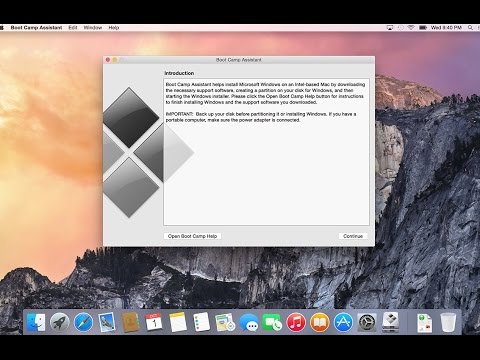Open the Maps icon in dock
Viewport: 480px width, 360px height.
click(x=225, y=322)
